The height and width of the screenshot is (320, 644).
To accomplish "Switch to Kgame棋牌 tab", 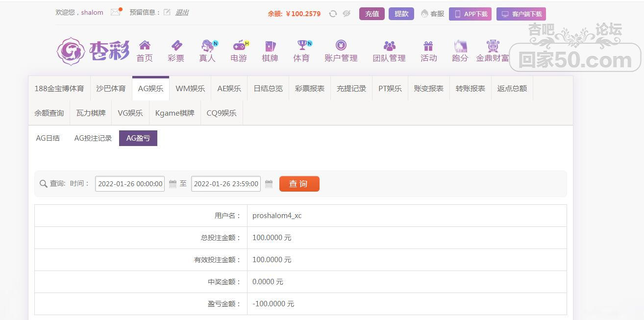I will tap(175, 113).
